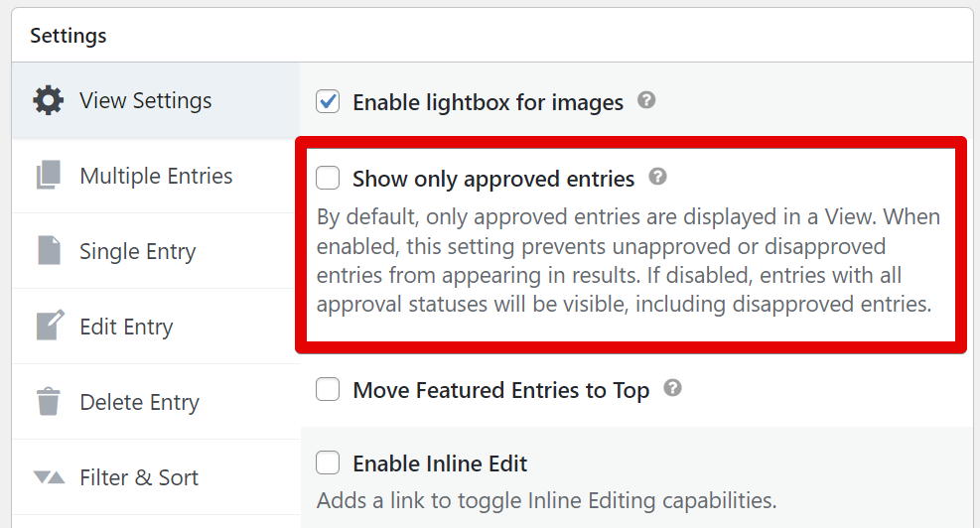Select the Delete Entry tab
Viewport: 980px width, 528px height.
tap(139, 403)
